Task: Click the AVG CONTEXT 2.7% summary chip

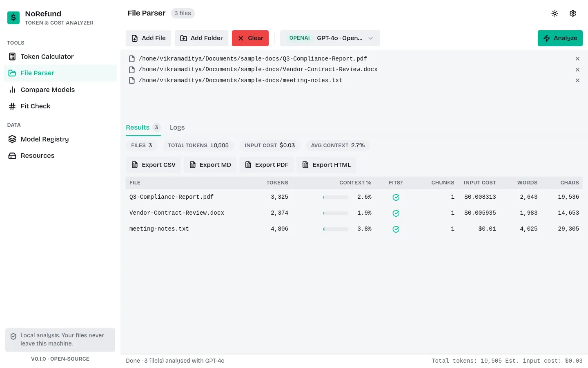Action: click(338, 146)
